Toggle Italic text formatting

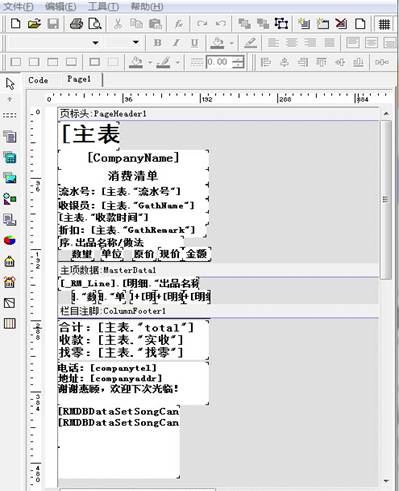(176, 43)
